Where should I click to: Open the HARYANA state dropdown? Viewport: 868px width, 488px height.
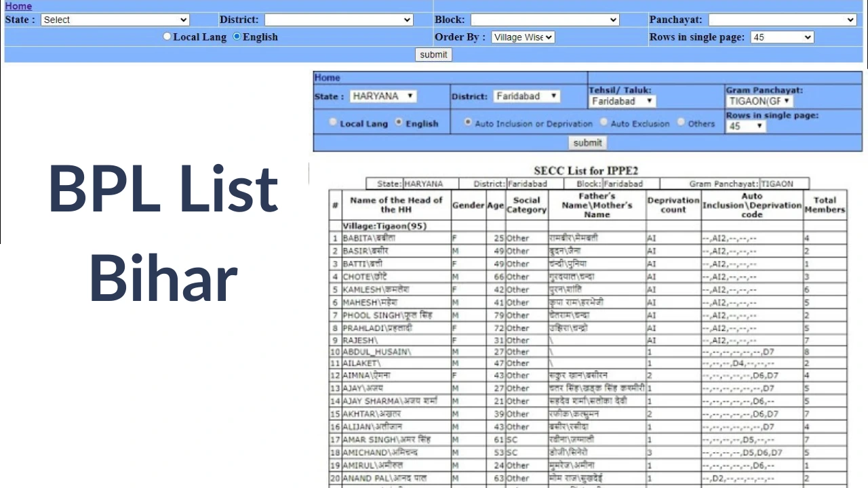pyautogui.click(x=383, y=96)
